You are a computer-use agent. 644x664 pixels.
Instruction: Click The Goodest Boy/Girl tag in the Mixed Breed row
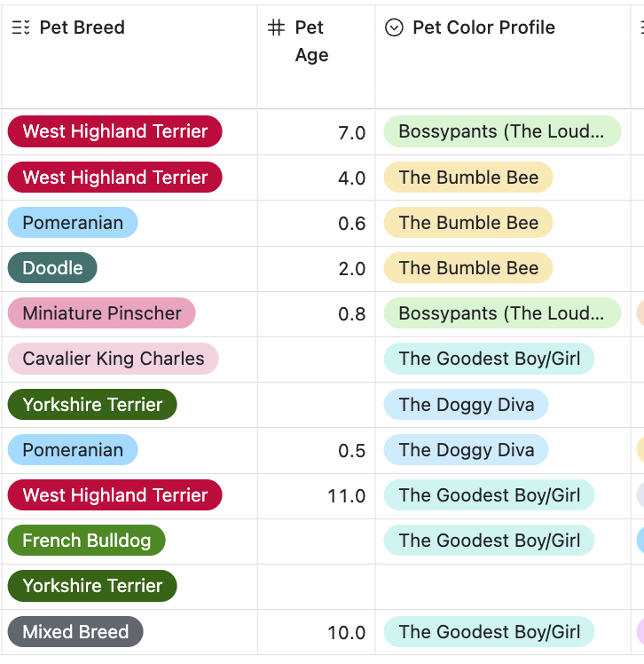click(489, 632)
